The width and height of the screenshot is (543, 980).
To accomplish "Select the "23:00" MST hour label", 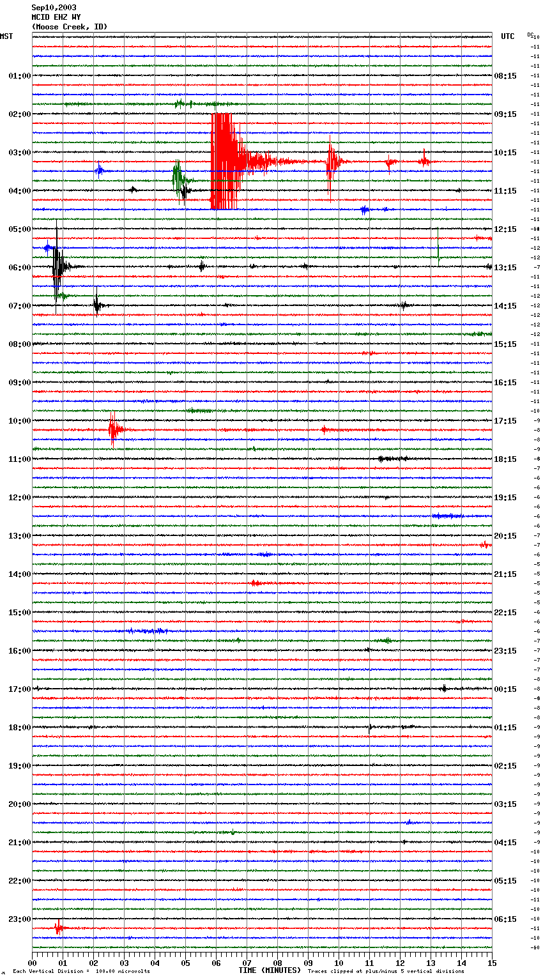I will point(20,919).
